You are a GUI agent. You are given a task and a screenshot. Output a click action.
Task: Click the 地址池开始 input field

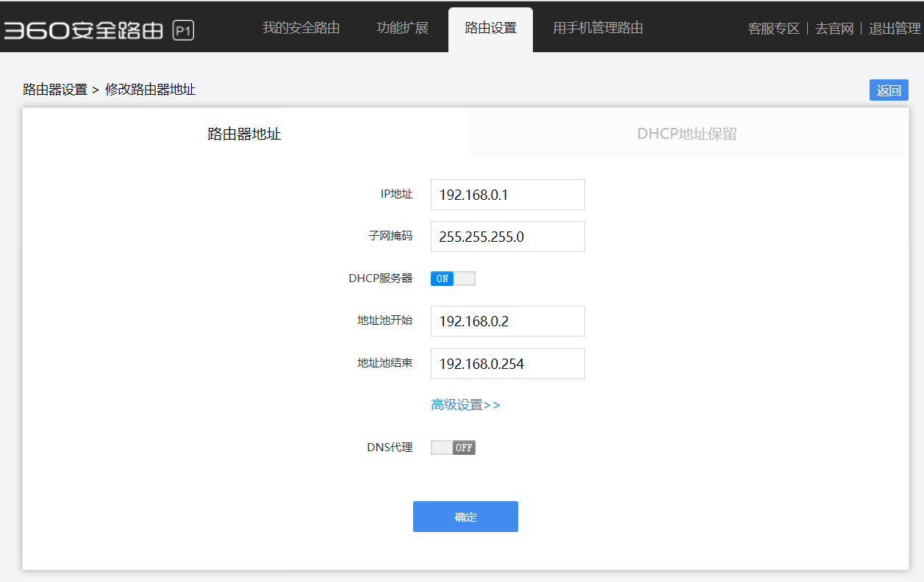[507, 321]
